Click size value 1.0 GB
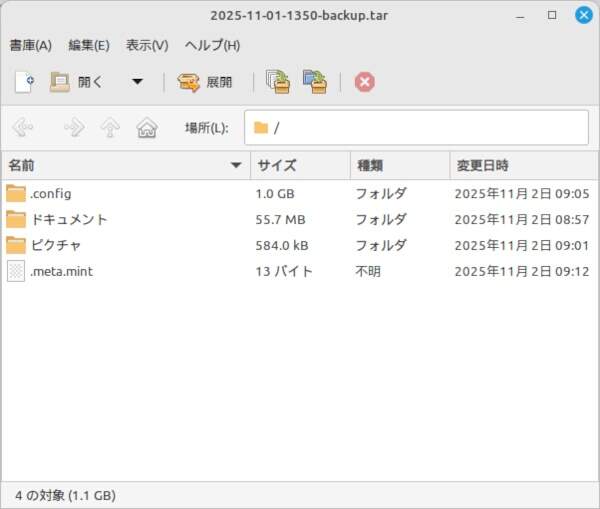Image resolution: width=600 pixels, height=509 pixels. tap(275, 194)
